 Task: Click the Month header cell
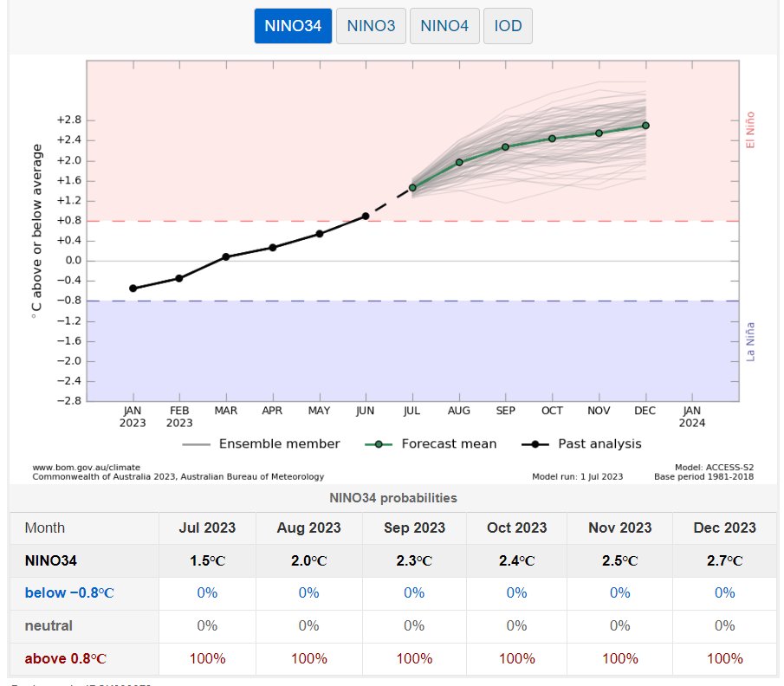point(85,528)
